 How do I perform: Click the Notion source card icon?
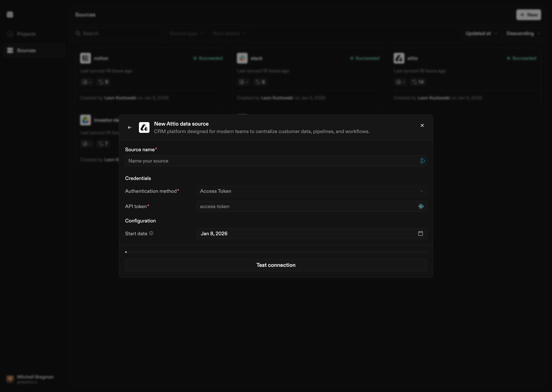click(85, 58)
